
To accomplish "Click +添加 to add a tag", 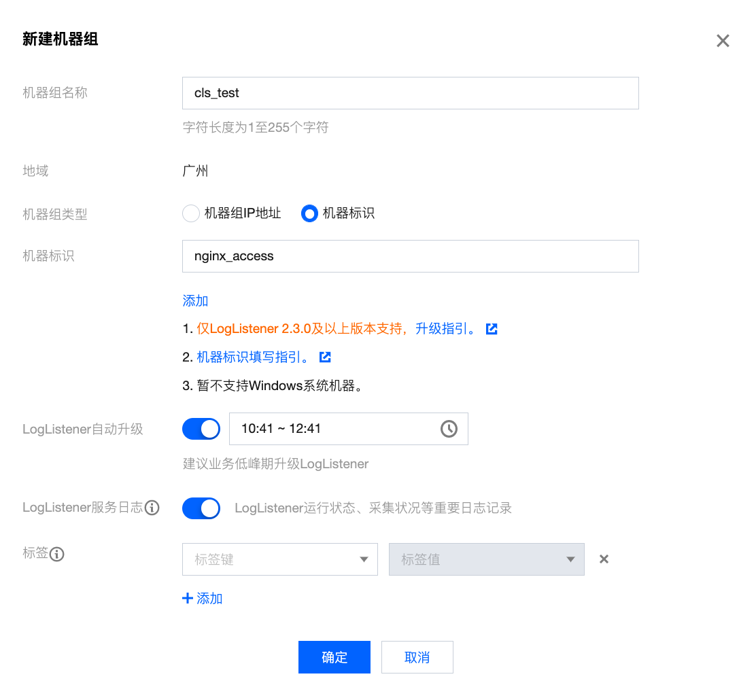I will (x=202, y=598).
